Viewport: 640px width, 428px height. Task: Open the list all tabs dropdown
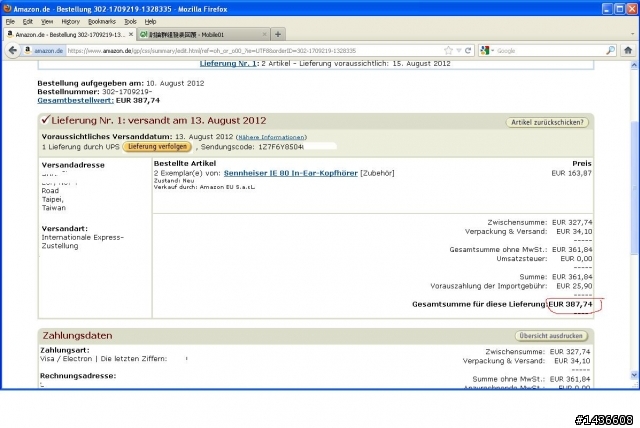point(633,34)
